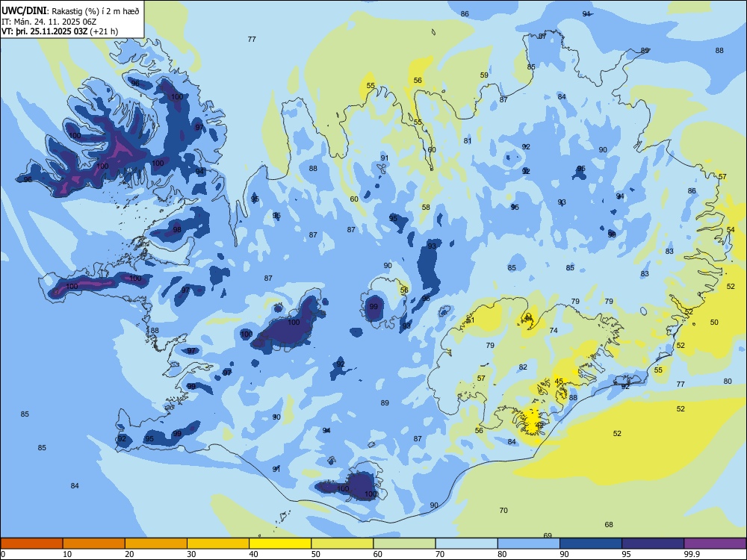The height and width of the screenshot is (560, 747).
Task: Click the '99.9' tick label on the colour scale
Action: [x=691, y=554]
